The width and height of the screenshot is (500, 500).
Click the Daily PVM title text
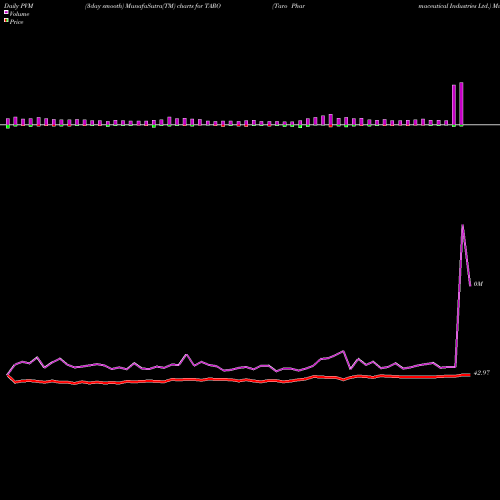coord(19,6)
